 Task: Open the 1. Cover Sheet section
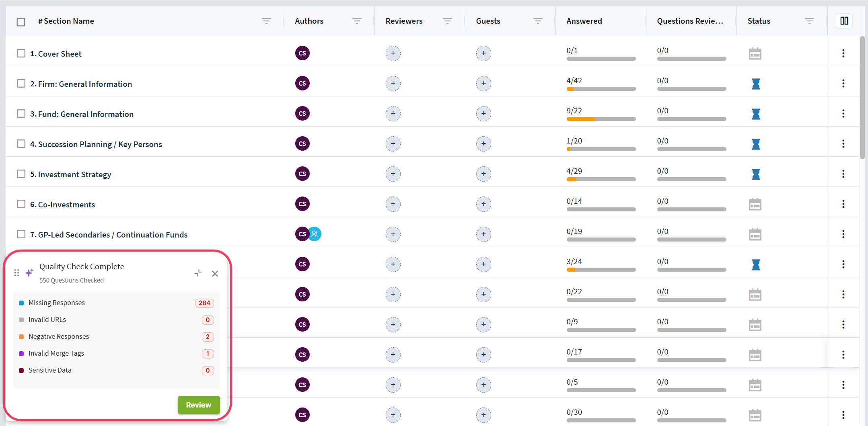click(x=56, y=54)
